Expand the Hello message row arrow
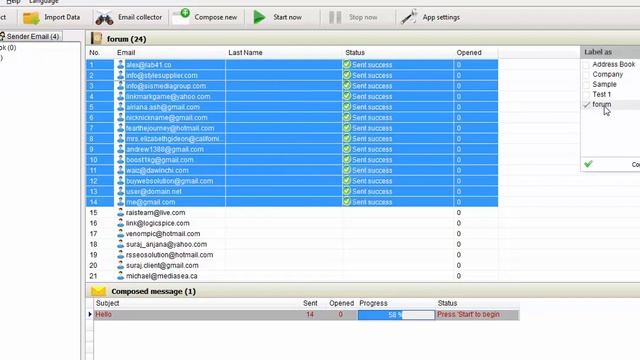 pyautogui.click(x=90, y=314)
